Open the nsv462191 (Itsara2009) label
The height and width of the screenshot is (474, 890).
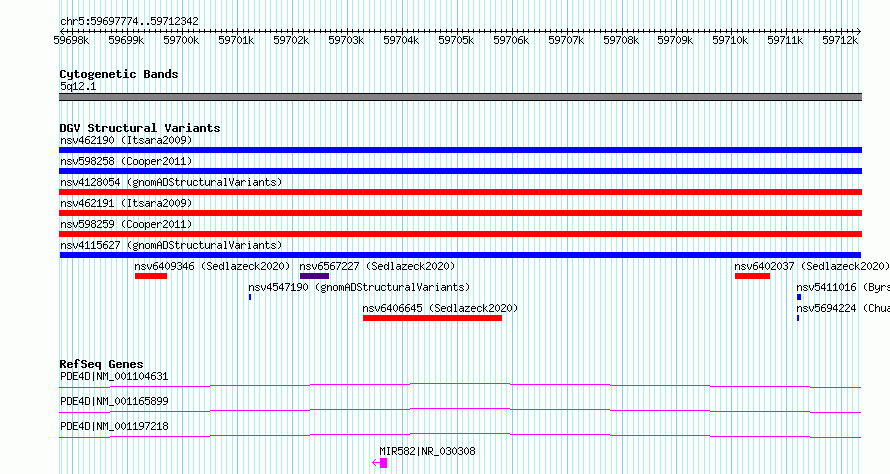coord(126,203)
